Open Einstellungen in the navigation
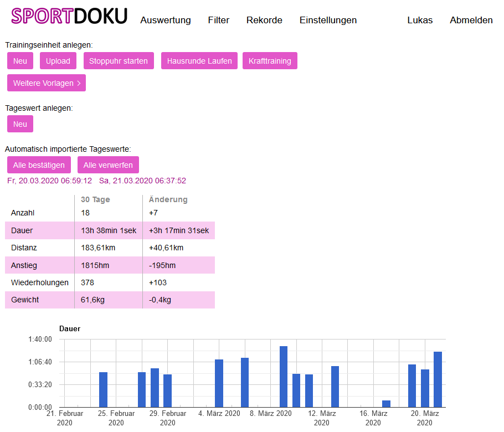504x432 pixels. coord(328,20)
